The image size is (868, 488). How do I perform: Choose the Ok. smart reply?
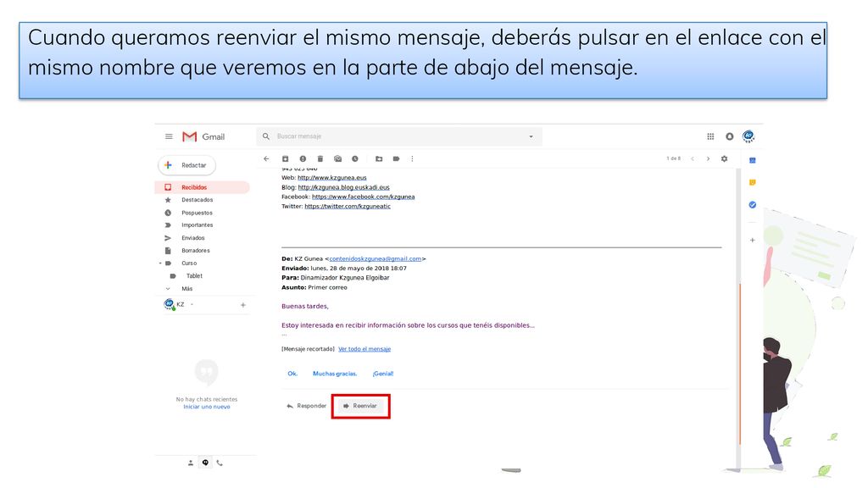coord(292,374)
